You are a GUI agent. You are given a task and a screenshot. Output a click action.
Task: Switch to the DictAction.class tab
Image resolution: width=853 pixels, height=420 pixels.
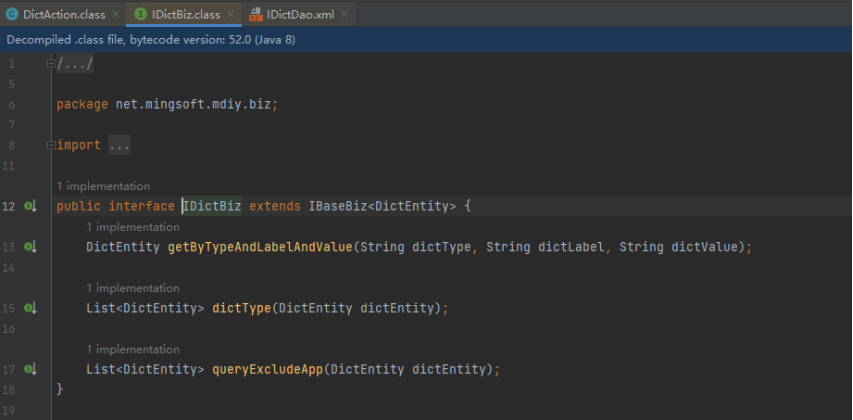coord(64,15)
